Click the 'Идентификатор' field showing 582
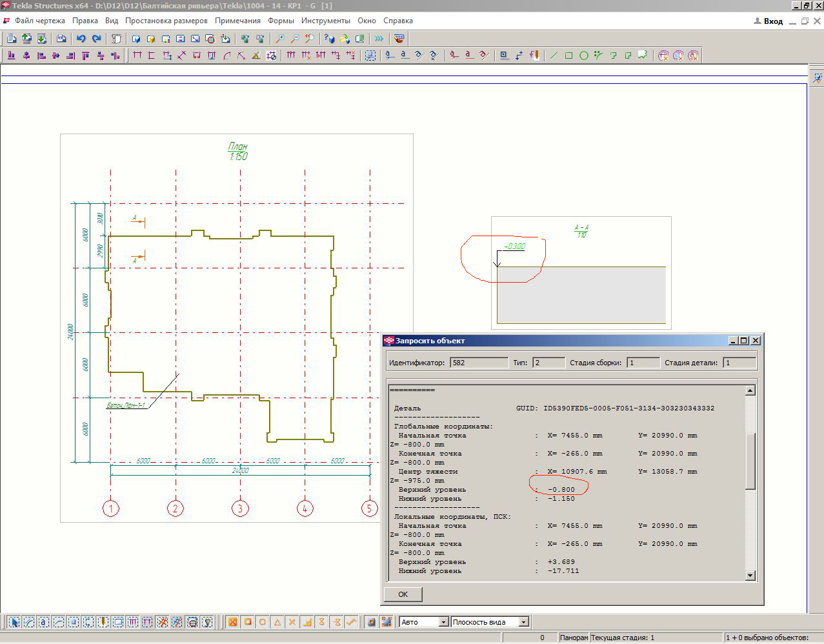This screenshot has height=644, width=824. tap(478, 363)
